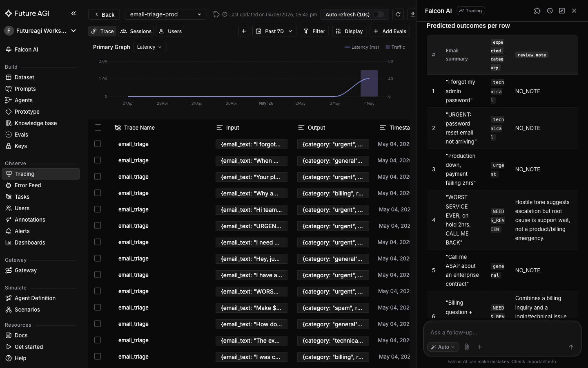Start new chat with compose icon

pos(562,11)
